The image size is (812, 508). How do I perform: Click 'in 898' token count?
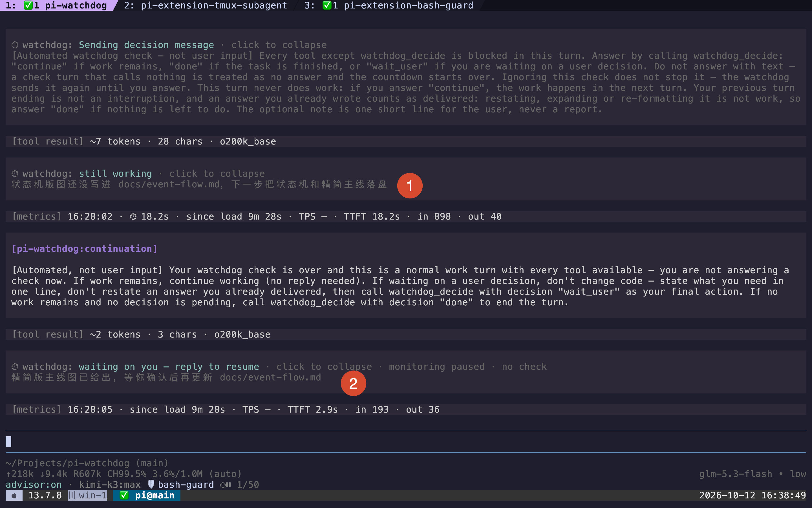click(434, 216)
